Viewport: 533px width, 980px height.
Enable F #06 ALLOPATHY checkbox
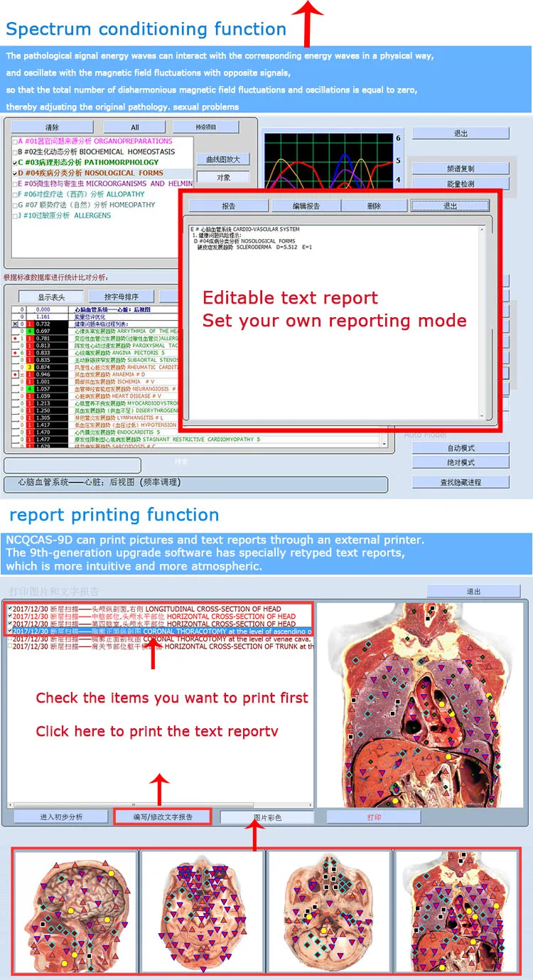tap(15, 194)
